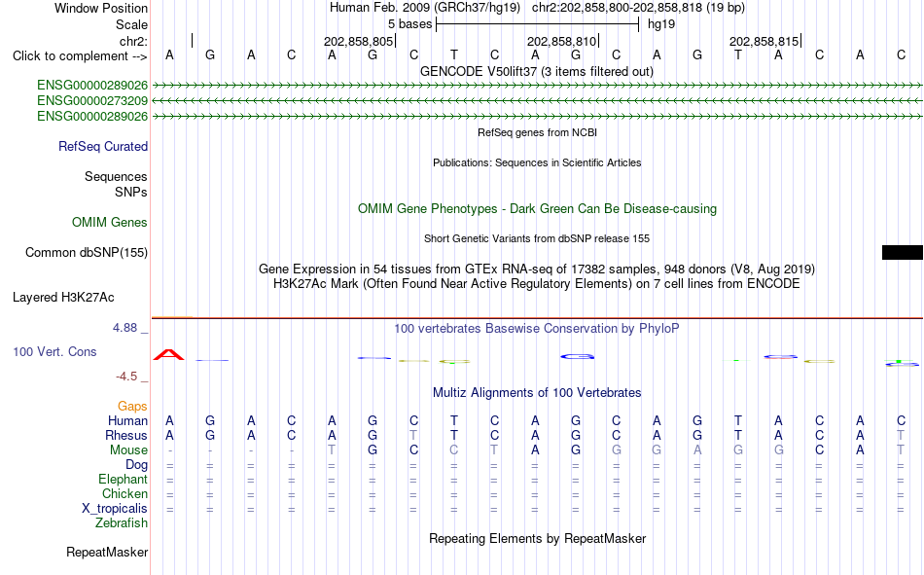Select the Mouse alignment row label
The height and width of the screenshot is (575, 924).
128,449
